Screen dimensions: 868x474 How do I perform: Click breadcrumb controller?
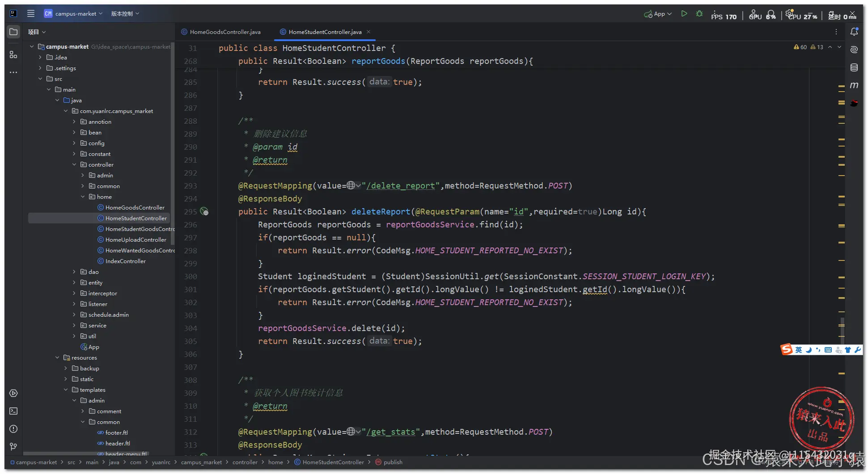(x=245, y=462)
